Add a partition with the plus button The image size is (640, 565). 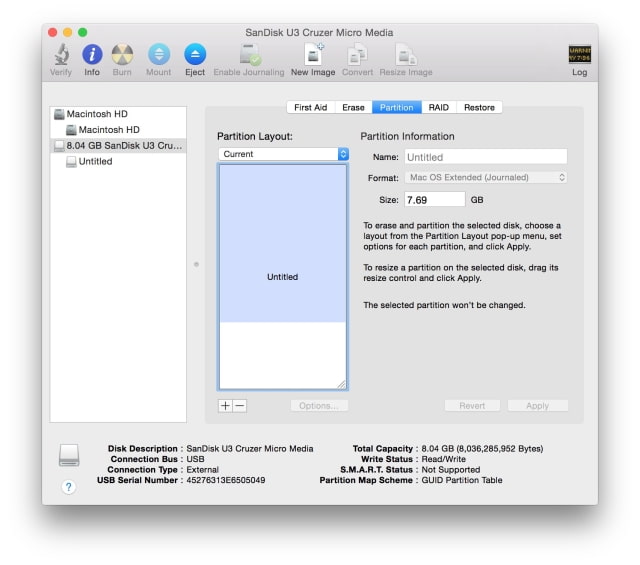pyautogui.click(x=225, y=405)
